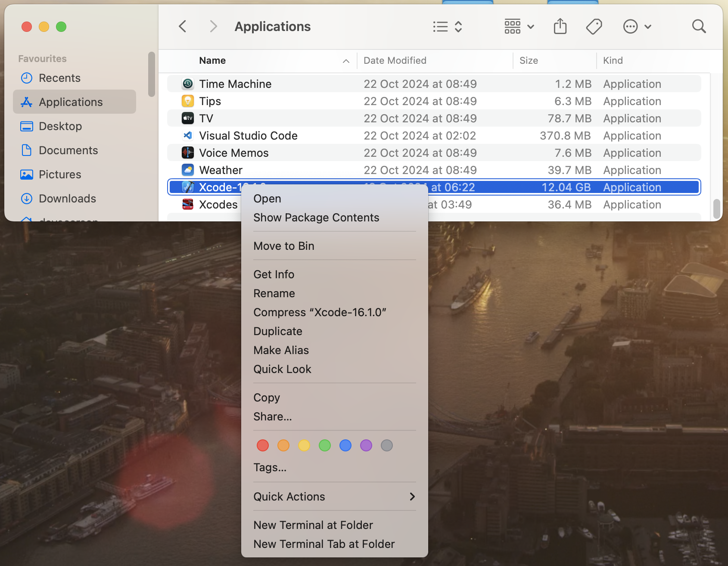Viewport: 728px width, 566px height.
Task: Select the Voice Memos file name
Action: tap(234, 153)
